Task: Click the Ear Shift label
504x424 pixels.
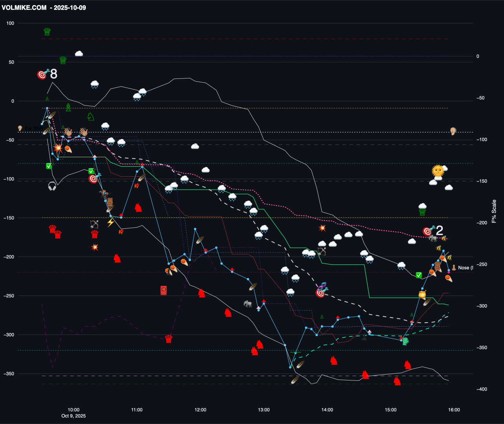Action: pyautogui.click(x=33, y=128)
